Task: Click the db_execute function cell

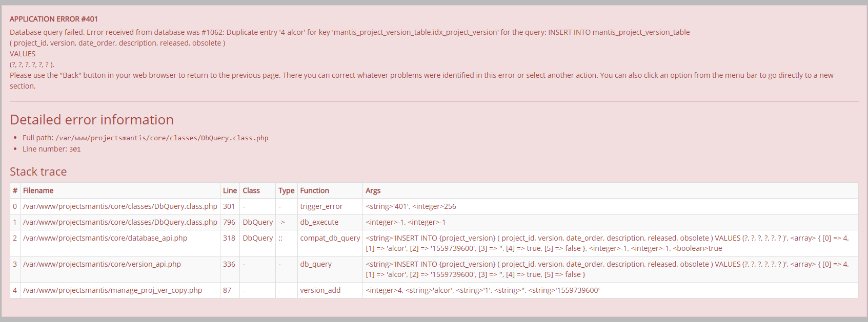Action: [x=330, y=222]
